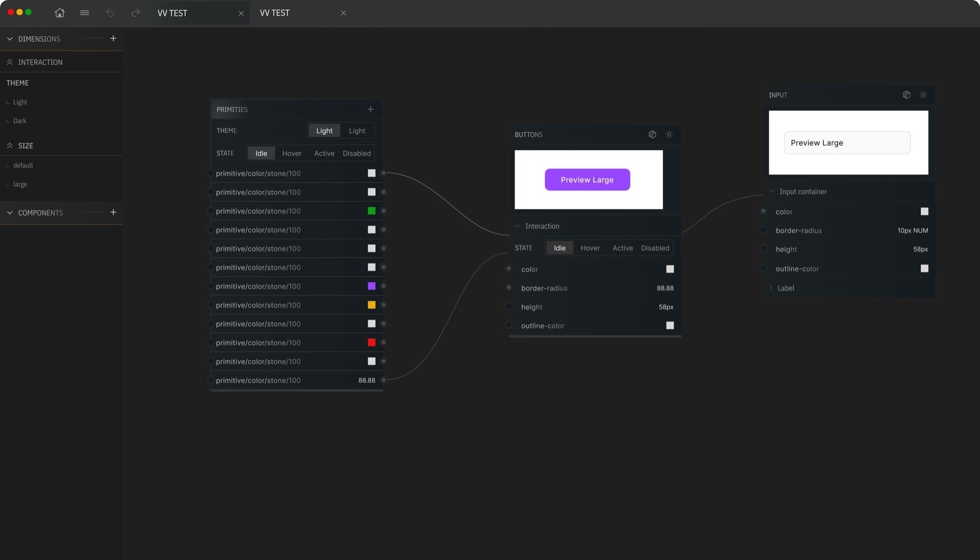Add a primitive with PRIMITIES plus icon

371,109
